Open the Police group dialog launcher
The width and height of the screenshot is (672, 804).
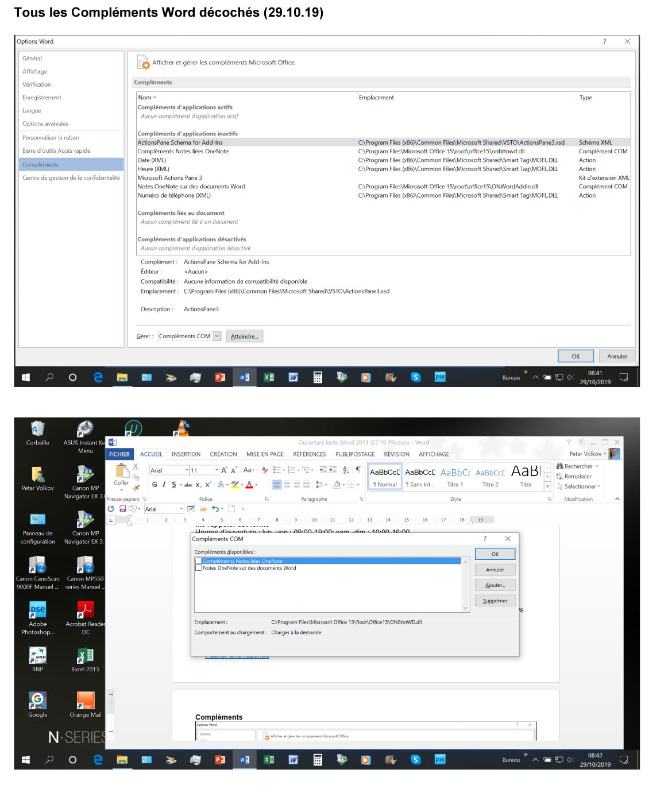(267, 499)
